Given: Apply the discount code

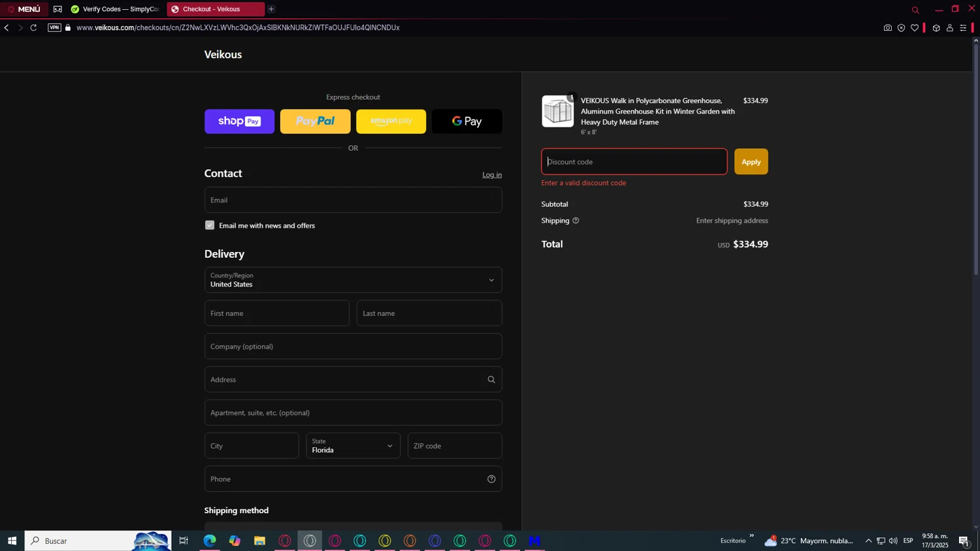Looking at the screenshot, I should click(x=751, y=162).
